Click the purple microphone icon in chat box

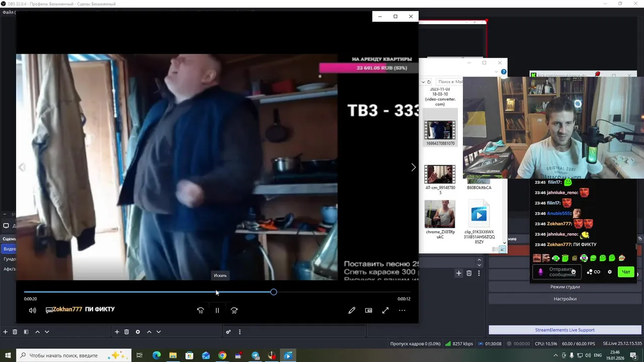point(541,272)
